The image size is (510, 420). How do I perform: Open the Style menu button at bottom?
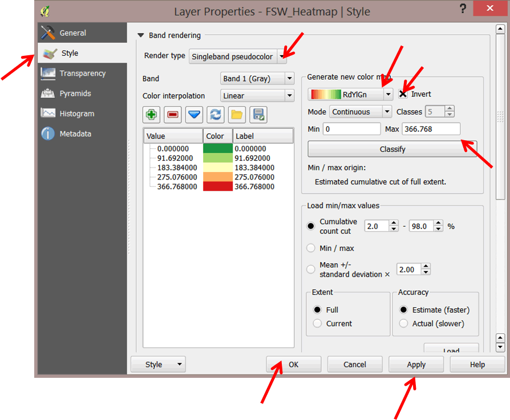158,365
